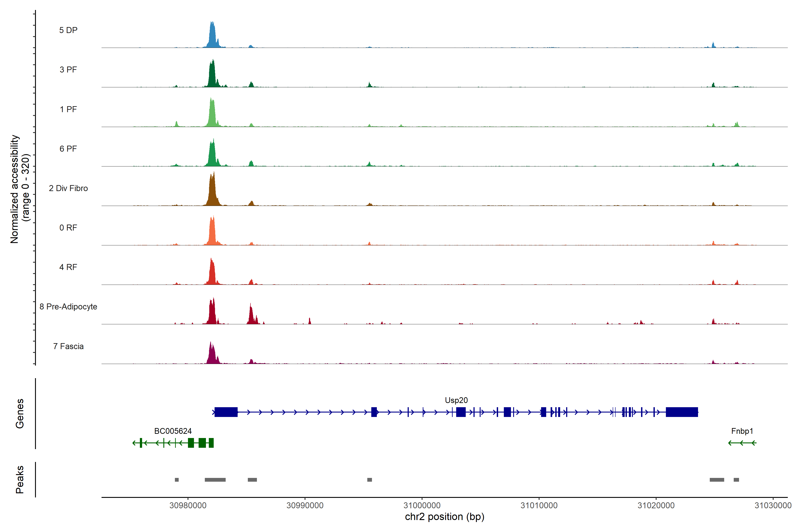The height and width of the screenshot is (532, 798).
Task: Click the 2 Div Fibro track label
Action: [x=68, y=188]
